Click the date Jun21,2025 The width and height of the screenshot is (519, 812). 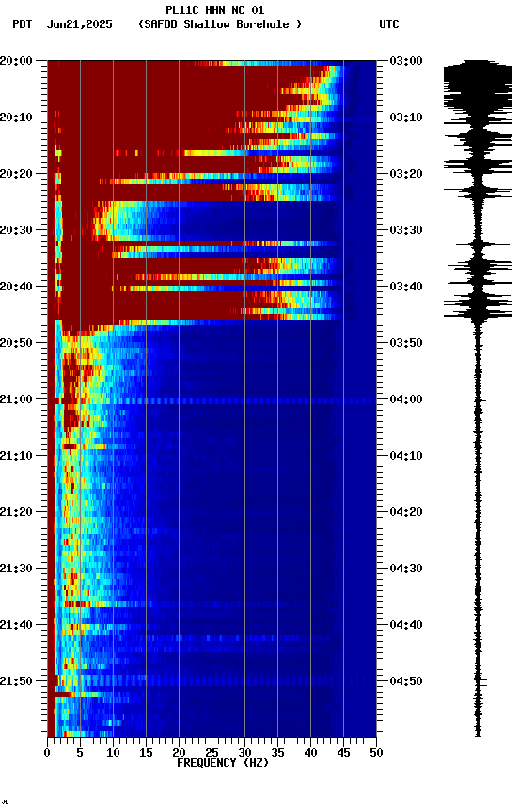[x=79, y=24]
